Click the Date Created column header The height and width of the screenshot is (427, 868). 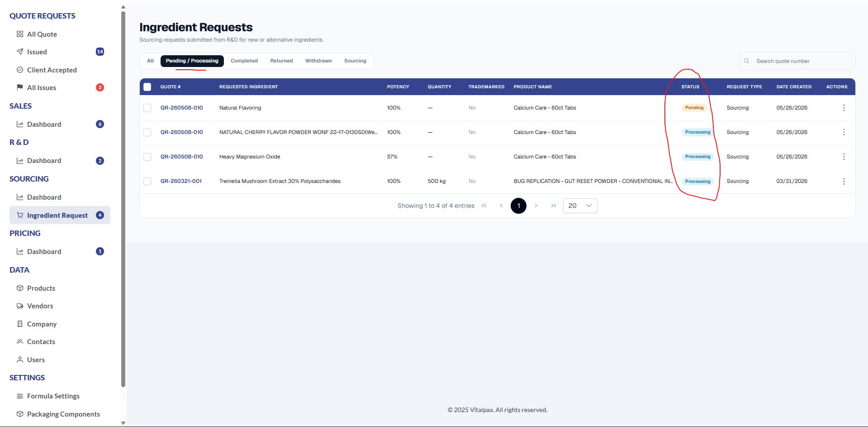coord(794,87)
